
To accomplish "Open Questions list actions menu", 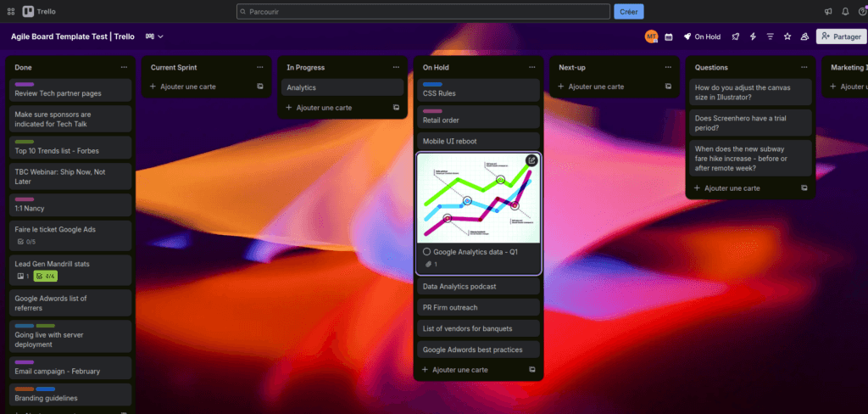I will point(804,68).
